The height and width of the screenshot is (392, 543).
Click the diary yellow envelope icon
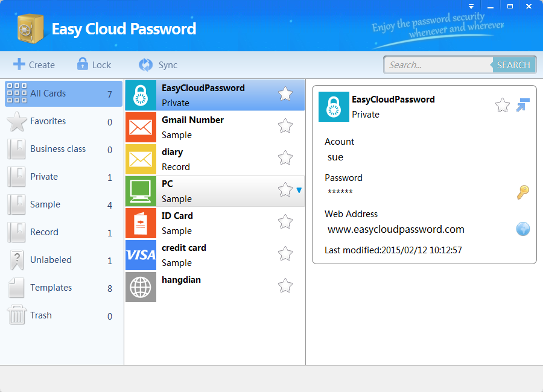pos(141,159)
